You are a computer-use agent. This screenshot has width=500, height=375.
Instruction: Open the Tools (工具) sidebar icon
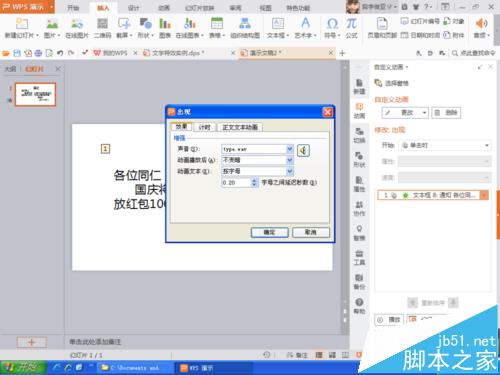(359, 257)
